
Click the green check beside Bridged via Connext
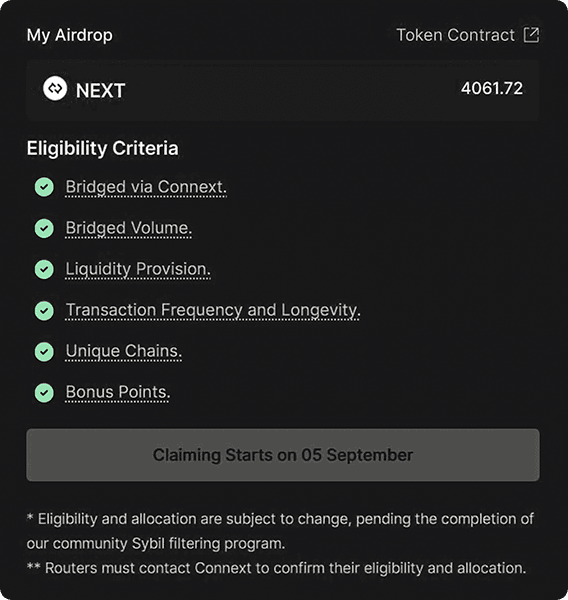tap(44, 187)
